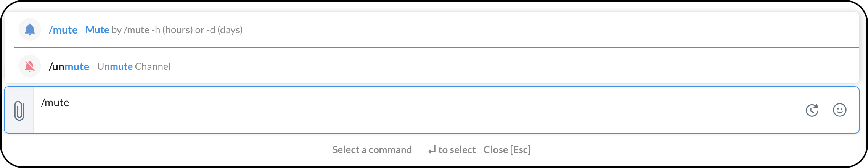Open the smiley emoji picker
868x168 pixels.
(x=839, y=110)
